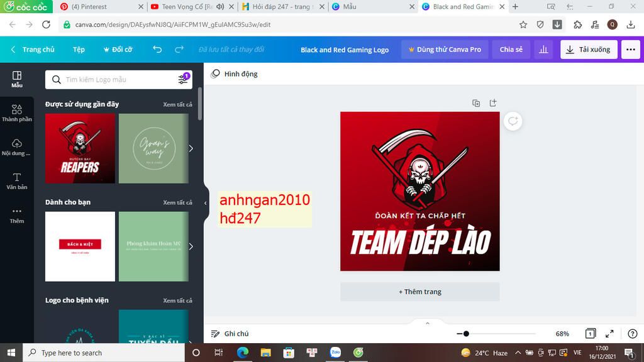Select the Bách & Kiệt template thumbnail
The height and width of the screenshot is (362, 644).
pyautogui.click(x=80, y=246)
